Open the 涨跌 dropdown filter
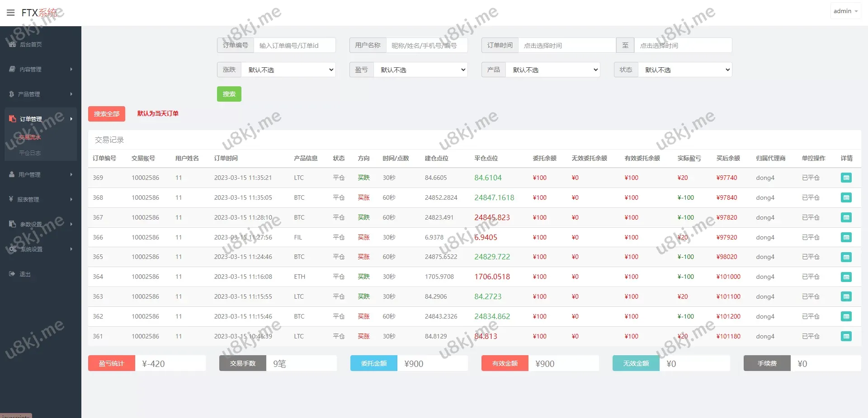This screenshot has height=418, width=868. (x=288, y=70)
